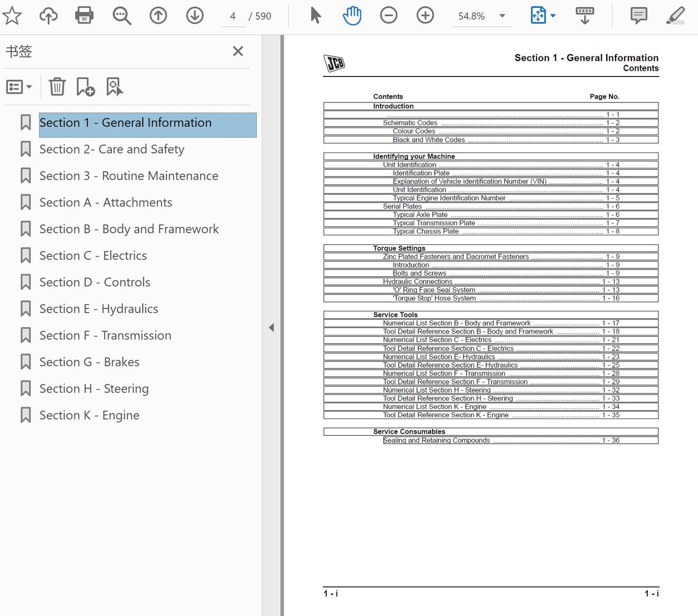The image size is (698, 616).
Task: Activate the arrow selection tool
Action: coord(315,16)
